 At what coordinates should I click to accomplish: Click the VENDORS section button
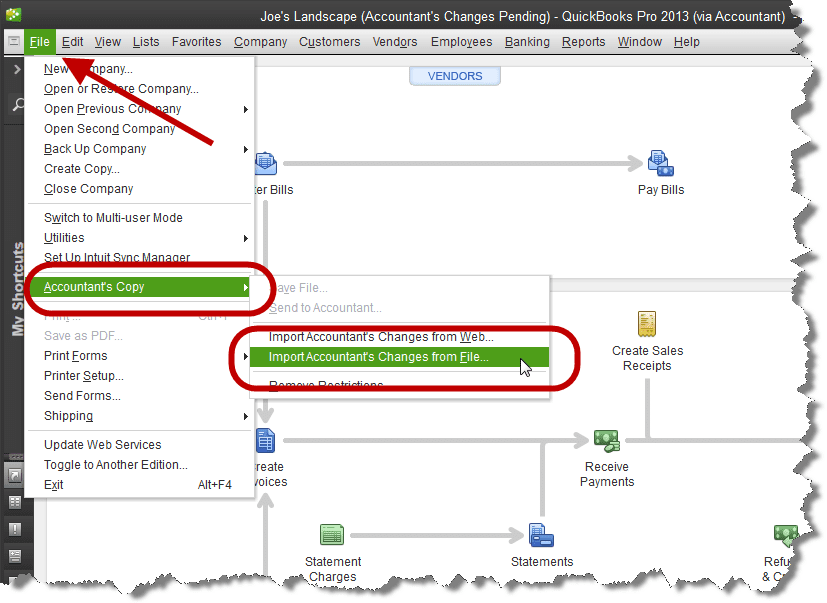455,76
